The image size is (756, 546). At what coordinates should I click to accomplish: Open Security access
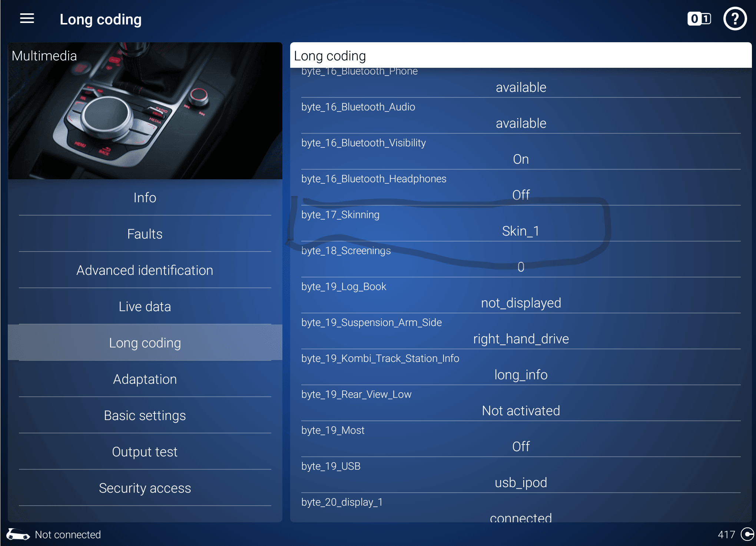(x=145, y=488)
